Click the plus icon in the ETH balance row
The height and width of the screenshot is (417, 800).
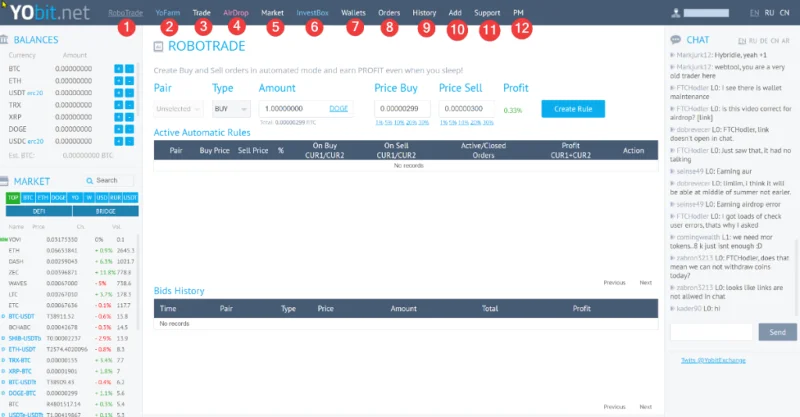118,81
